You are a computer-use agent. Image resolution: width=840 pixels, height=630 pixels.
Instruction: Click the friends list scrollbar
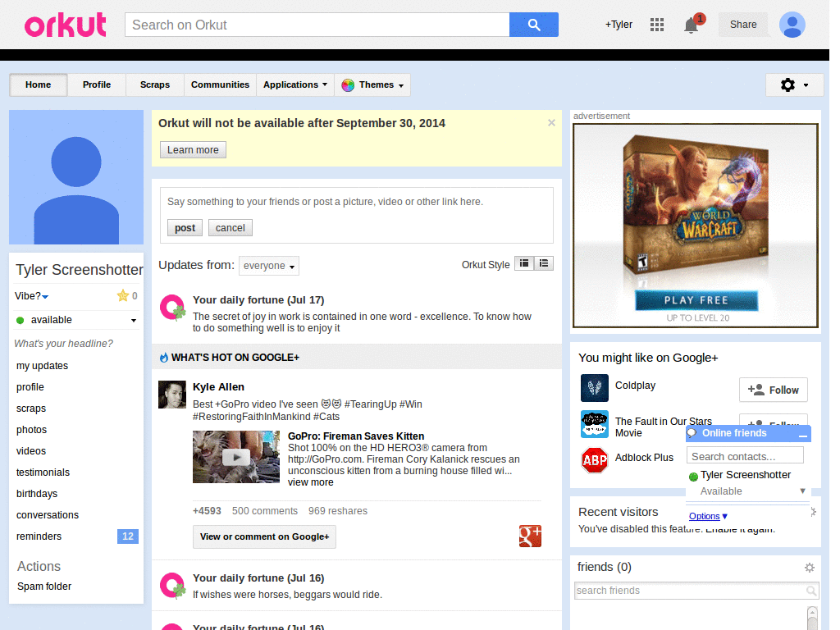[x=812, y=618]
